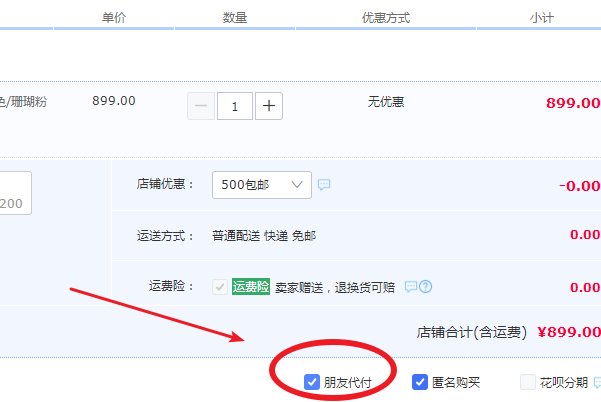Click the 优惠方式 column header
Viewport: 601px width, 402px height.
click(x=386, y=18)
